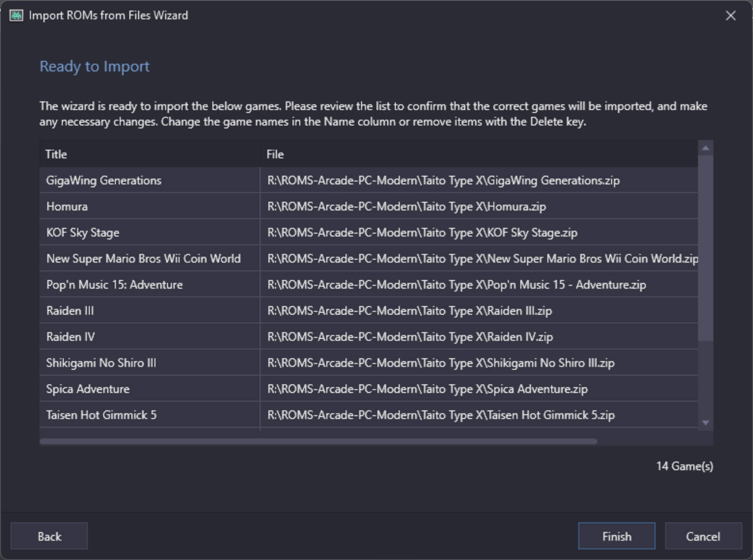Select New Super Mario Bros Wii Coin World title

point(150,259)
